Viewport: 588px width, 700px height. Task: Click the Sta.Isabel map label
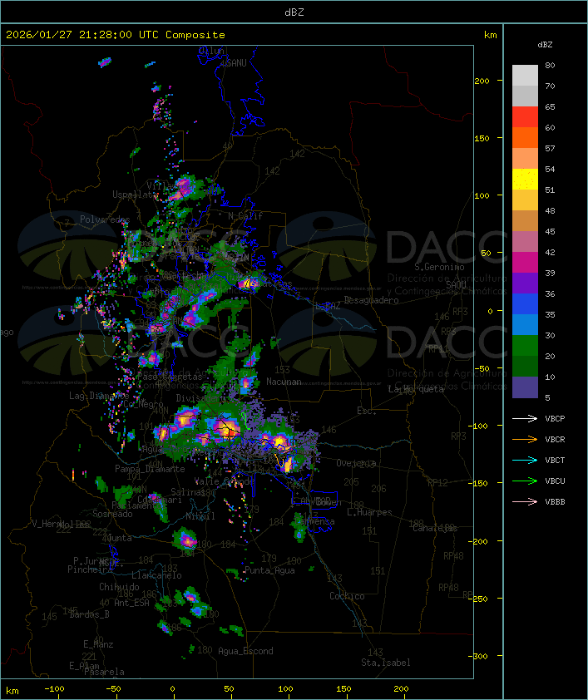(x=386, y=663)
